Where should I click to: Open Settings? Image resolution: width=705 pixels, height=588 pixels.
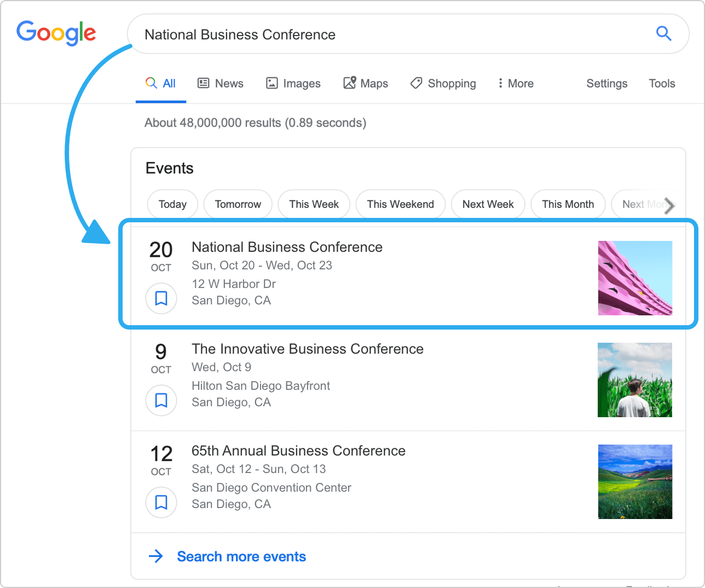coord(606,83)
